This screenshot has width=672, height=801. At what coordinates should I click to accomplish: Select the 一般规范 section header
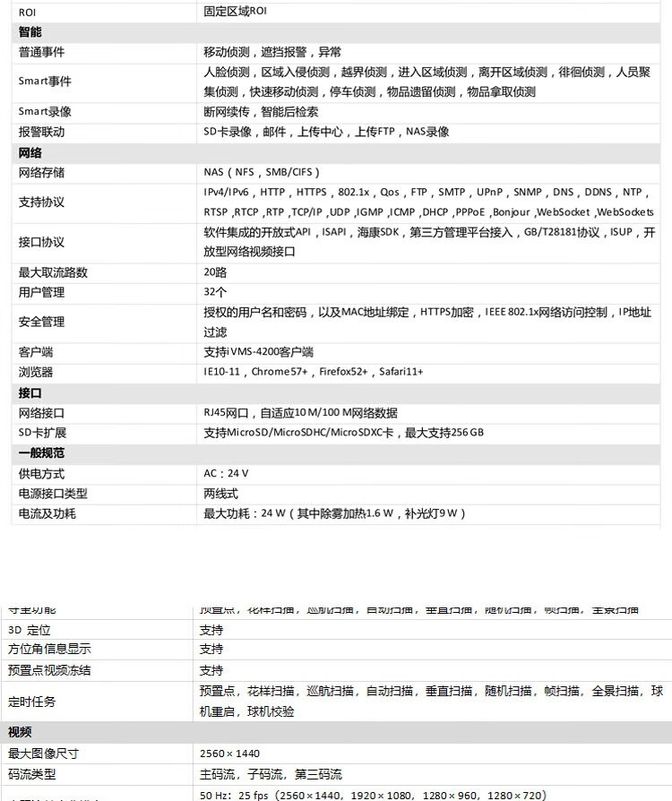tap(41, 453)
